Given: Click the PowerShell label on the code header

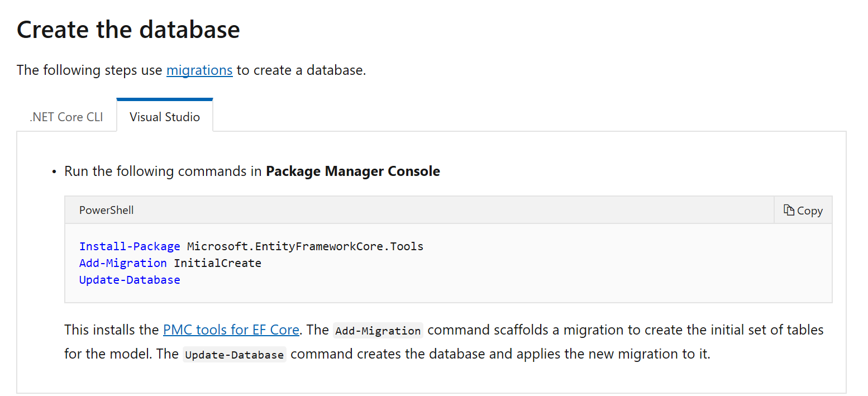Looking at the screenshot, I should tap(106, 210).
